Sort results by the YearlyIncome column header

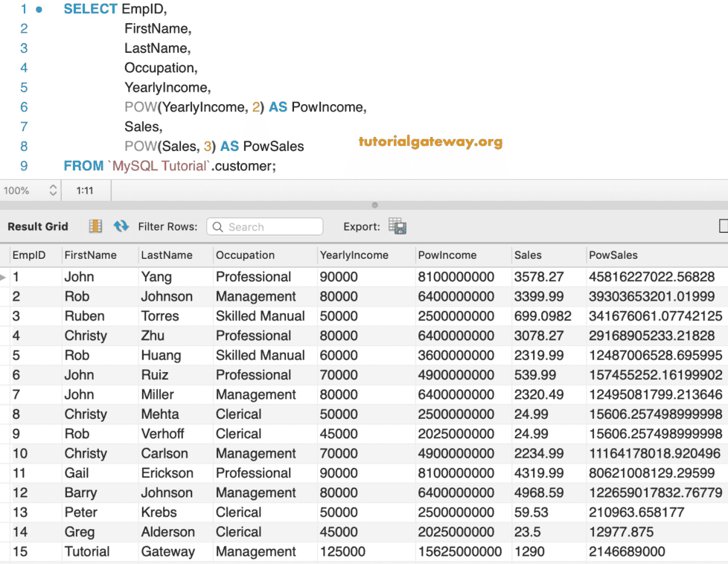[354, 255]
